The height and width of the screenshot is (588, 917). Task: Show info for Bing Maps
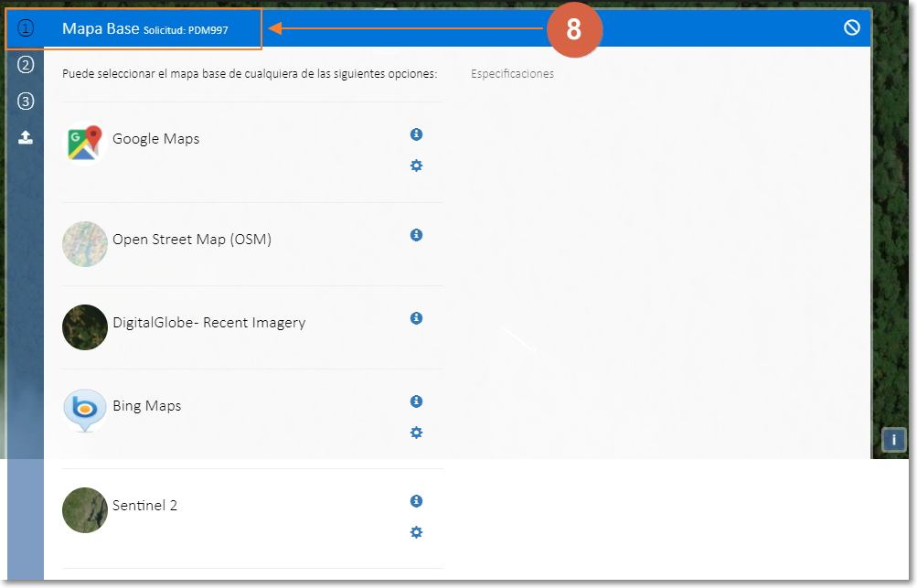coord(416,401)
